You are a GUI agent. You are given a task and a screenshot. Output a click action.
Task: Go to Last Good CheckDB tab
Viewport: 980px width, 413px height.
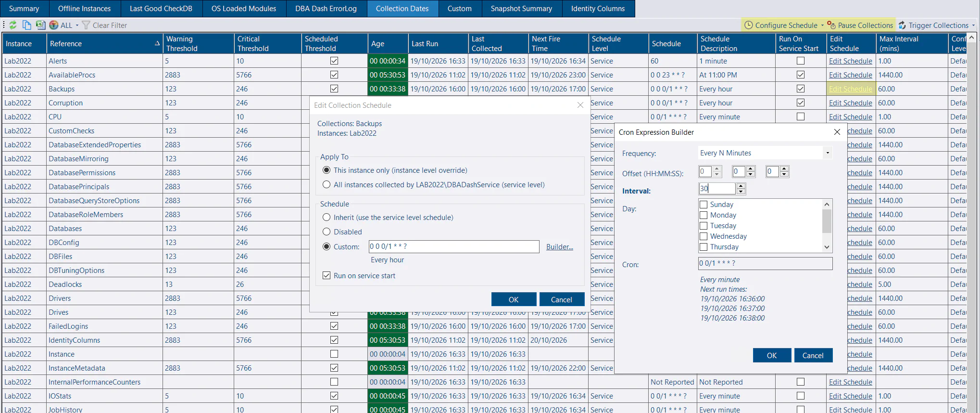[161, 9]
